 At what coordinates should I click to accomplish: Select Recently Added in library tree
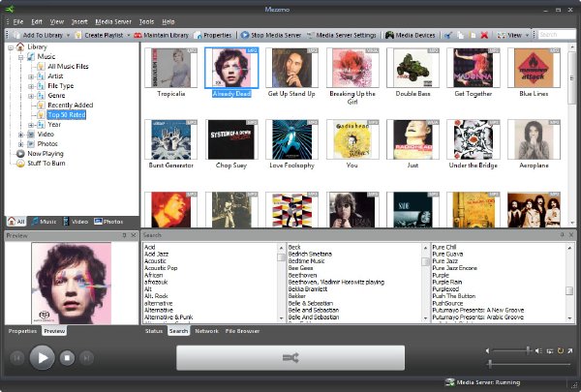tap(71, 106)
